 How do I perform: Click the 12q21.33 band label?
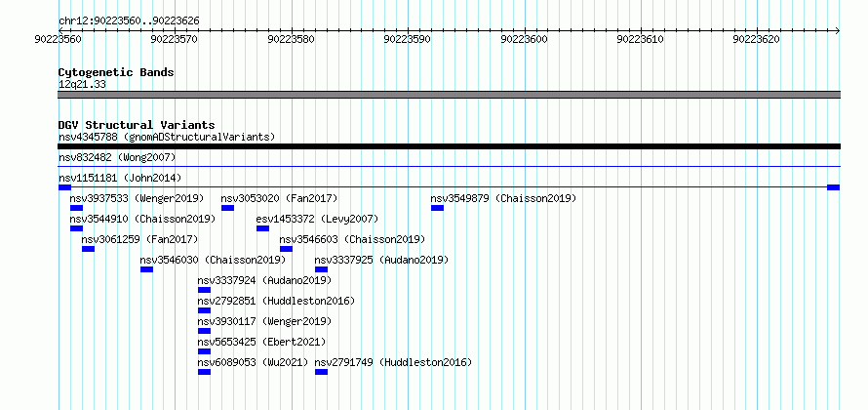(x=82, y=85)
